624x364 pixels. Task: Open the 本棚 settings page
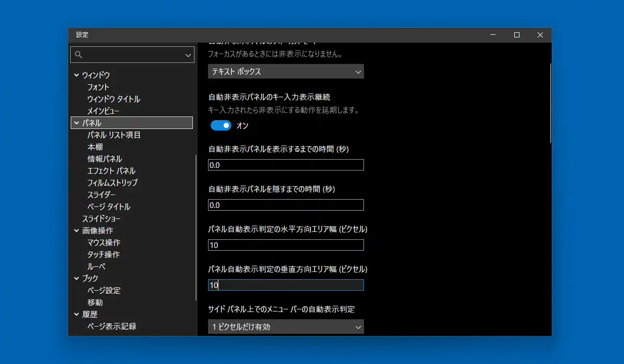[95, 147]
